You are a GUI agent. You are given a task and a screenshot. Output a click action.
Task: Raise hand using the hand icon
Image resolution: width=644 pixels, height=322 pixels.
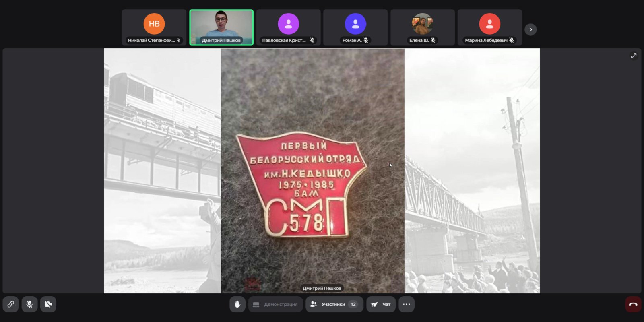tap(237, 304)
